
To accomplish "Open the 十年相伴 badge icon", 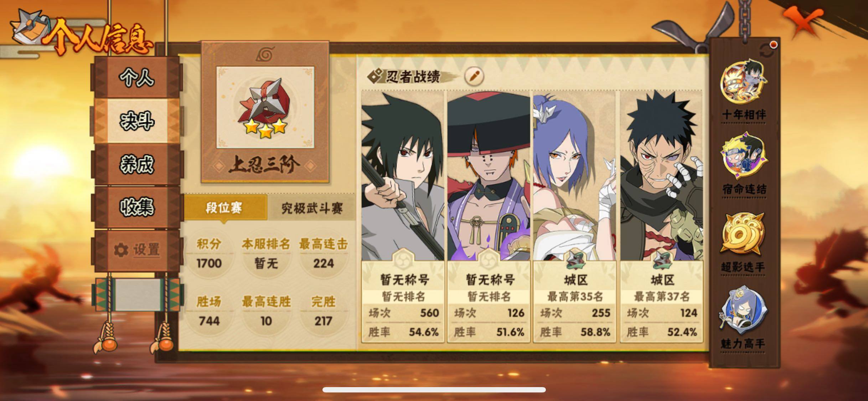I will (x=743, y=83).
